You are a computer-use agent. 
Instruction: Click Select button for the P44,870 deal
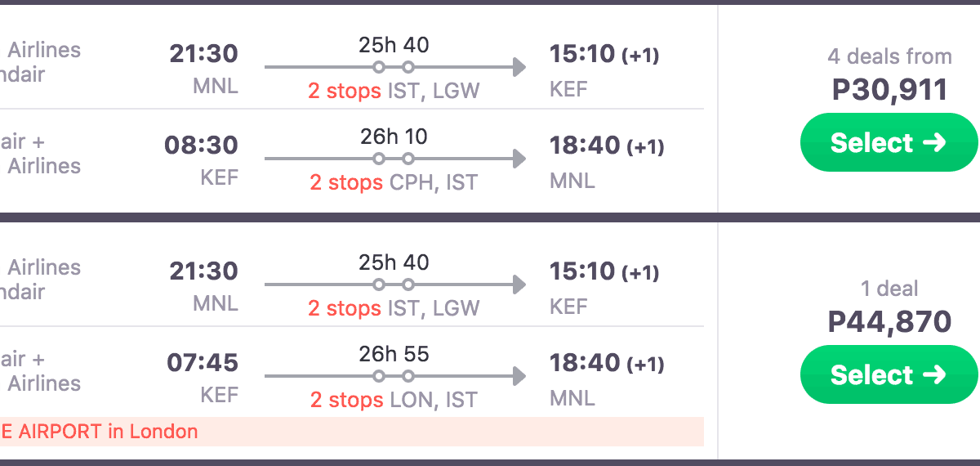[889, 375]
